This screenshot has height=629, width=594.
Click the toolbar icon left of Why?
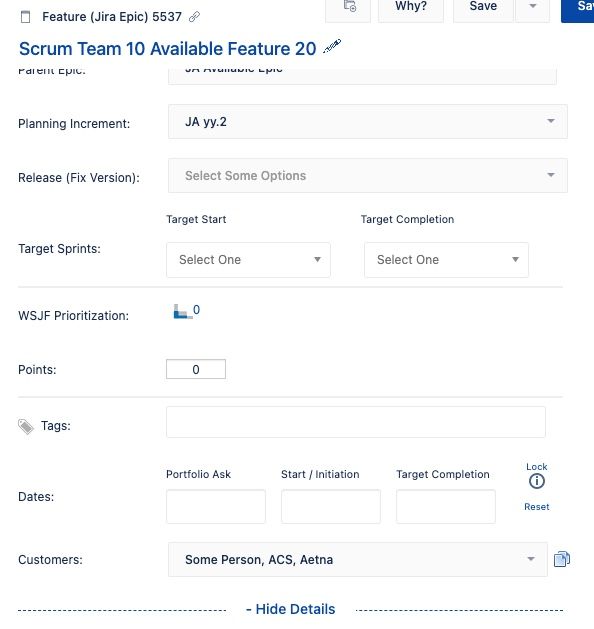coord(348,9)
